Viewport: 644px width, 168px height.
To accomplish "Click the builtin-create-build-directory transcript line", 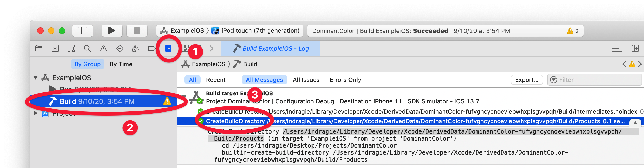I will (391, 156).
